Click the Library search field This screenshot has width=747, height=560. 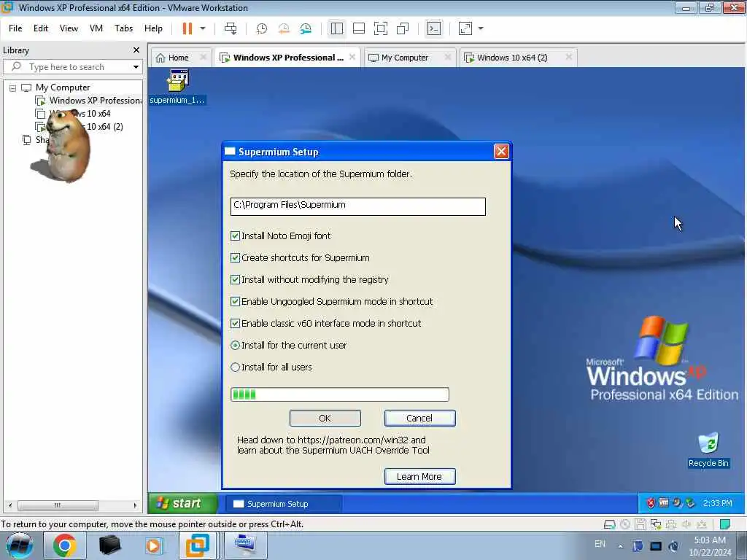pyautogui.click(x=71, y=67)
